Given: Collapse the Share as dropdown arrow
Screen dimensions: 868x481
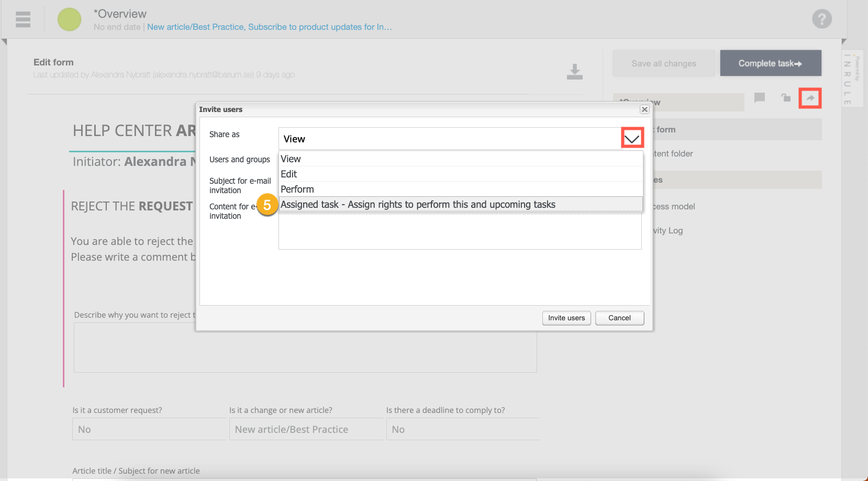Looking at the screenshot, I should 632,139.
